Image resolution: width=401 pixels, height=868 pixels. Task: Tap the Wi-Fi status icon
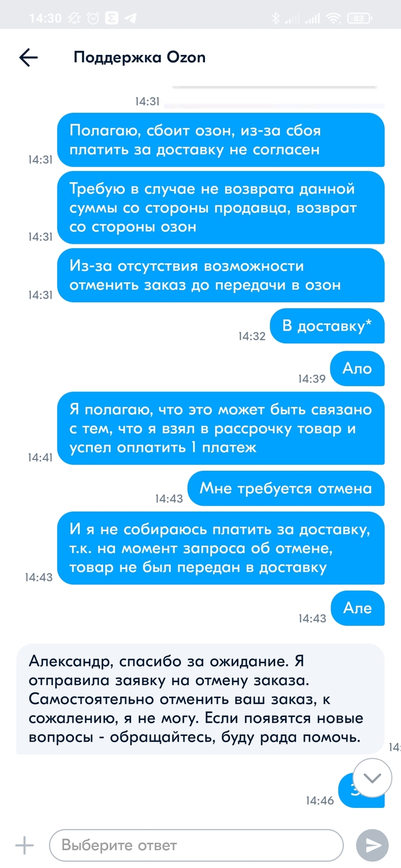pyautogui.click(x=333, y=18)
